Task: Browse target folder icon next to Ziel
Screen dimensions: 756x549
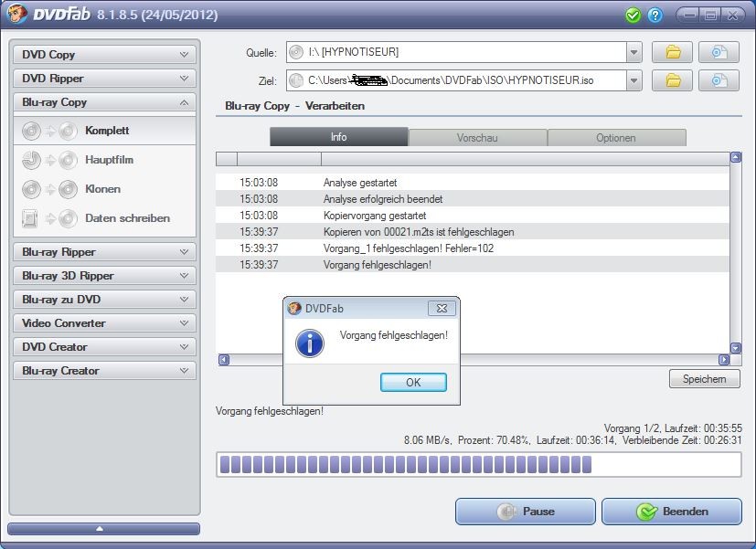Action: click(673, 80)
